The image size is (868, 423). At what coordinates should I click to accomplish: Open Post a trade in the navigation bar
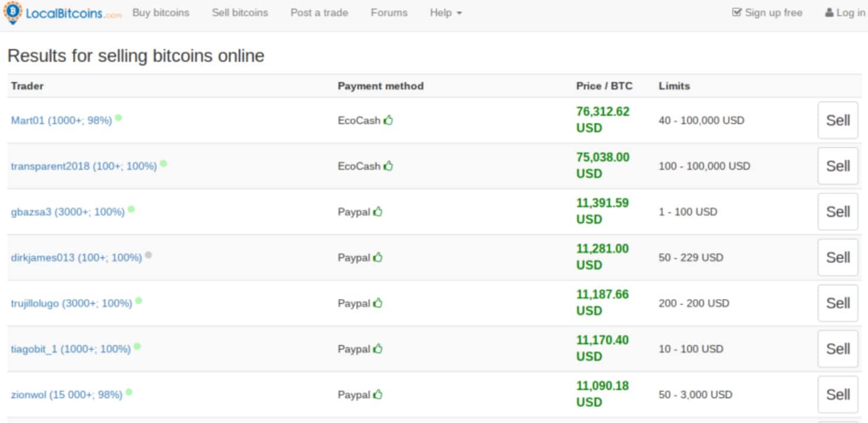click(319, 12)
